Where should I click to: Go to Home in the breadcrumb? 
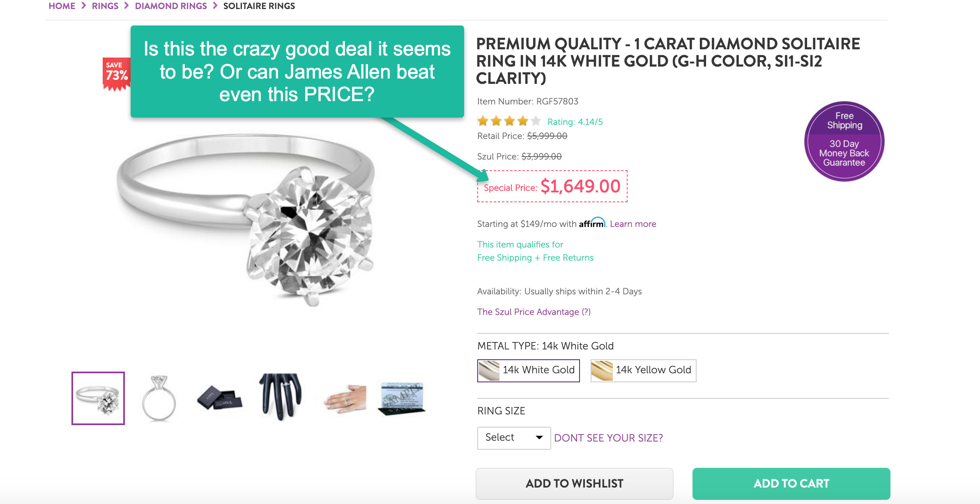click(x=62, y=6)
